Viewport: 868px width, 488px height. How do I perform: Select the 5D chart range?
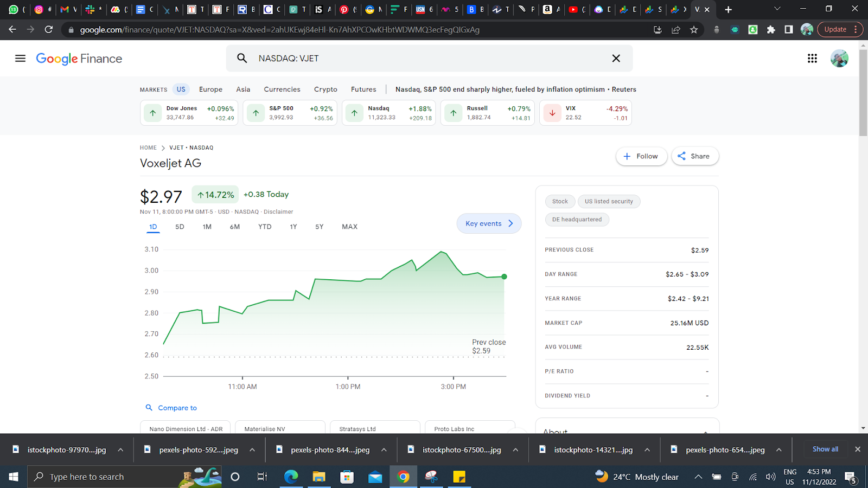pos(180,227)
